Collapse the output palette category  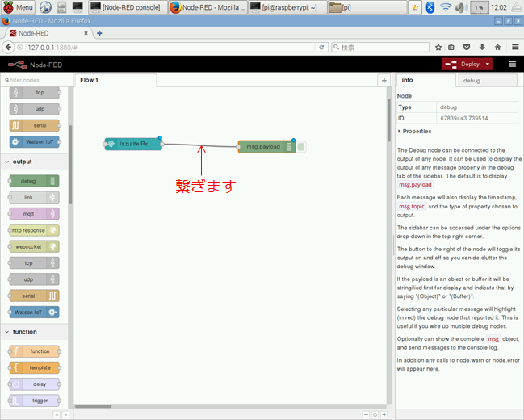[x=34, y=162]
